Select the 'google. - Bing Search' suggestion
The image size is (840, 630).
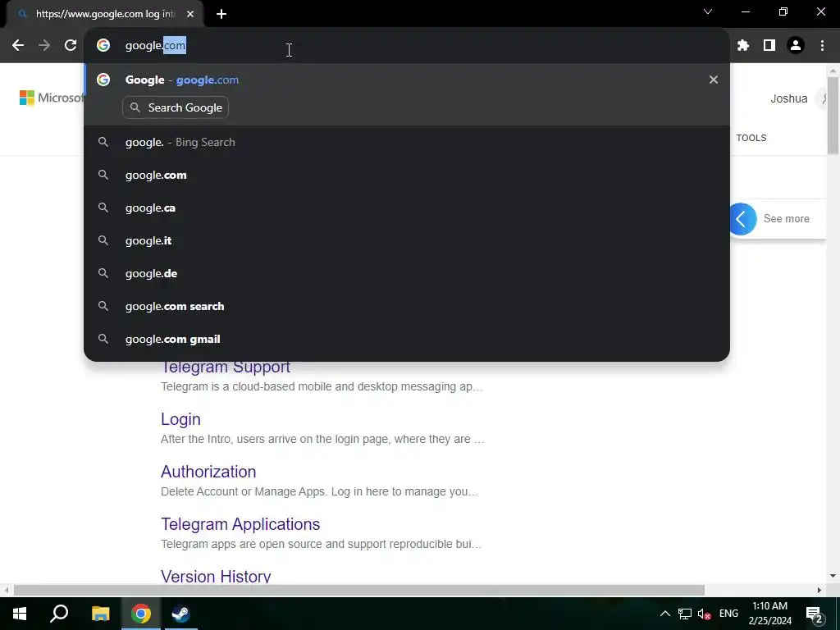click(407, 142)
